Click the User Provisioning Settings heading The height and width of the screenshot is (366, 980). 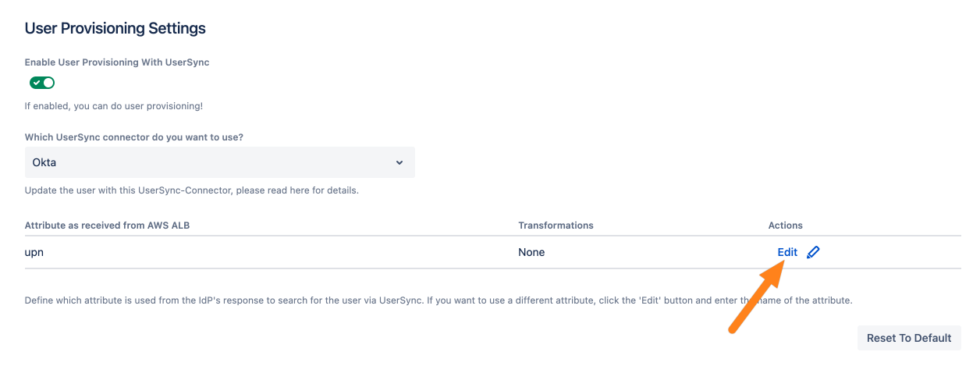click(x=115, y=29)
